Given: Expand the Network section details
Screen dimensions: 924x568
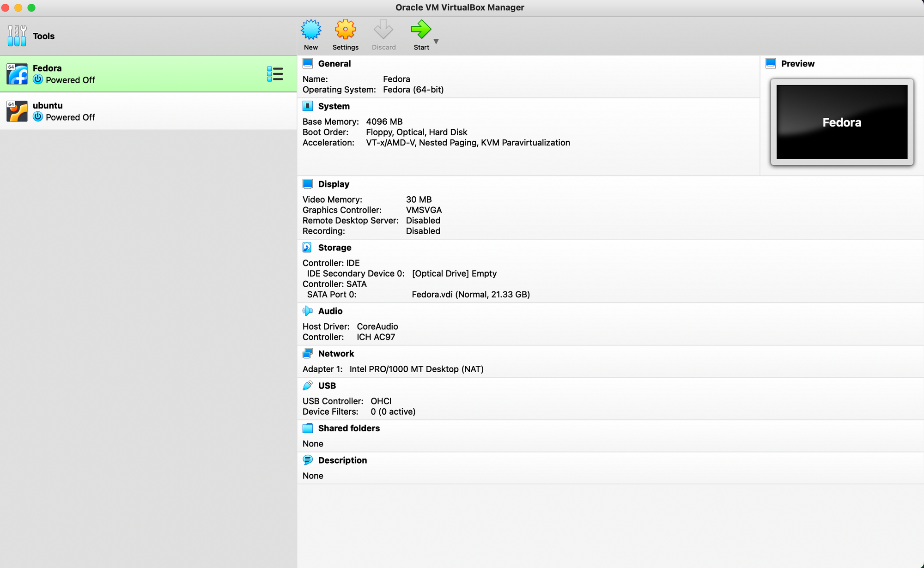Looking at the screenshot, I should [x=336, y=353].
